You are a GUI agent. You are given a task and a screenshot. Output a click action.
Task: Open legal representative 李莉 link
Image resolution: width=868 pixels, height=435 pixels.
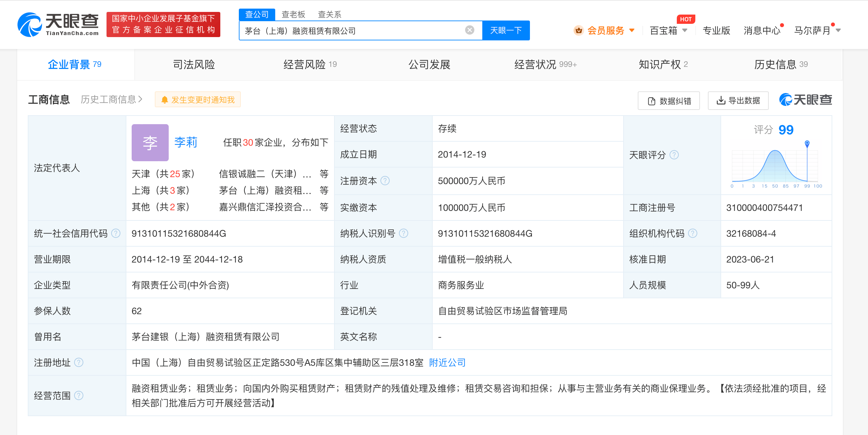[186, 142]
